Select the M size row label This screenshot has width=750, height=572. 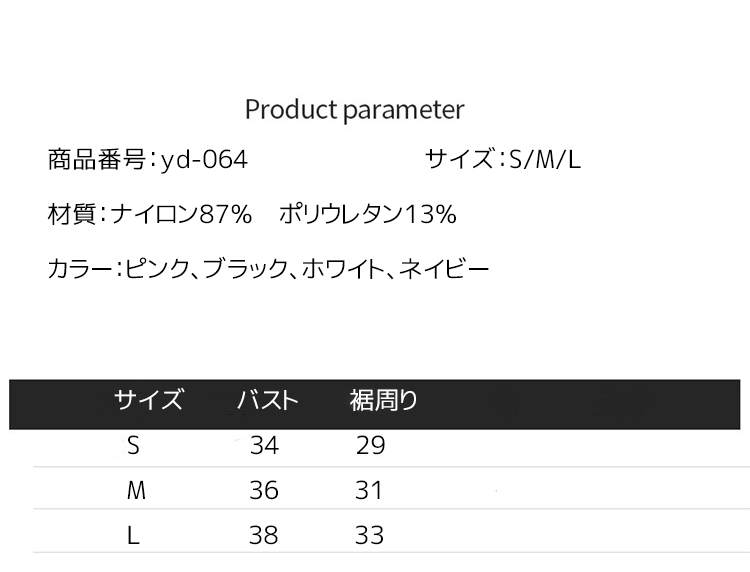[136, 491]
